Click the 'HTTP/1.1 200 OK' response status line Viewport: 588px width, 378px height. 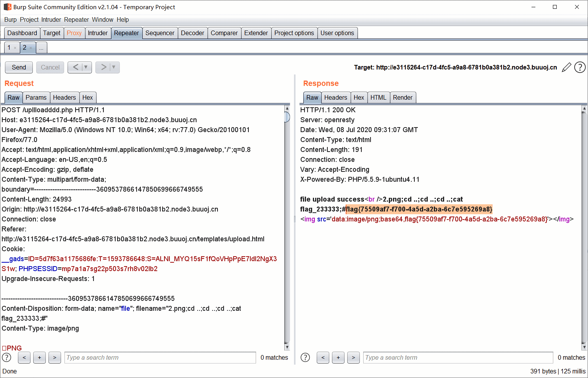328,110
